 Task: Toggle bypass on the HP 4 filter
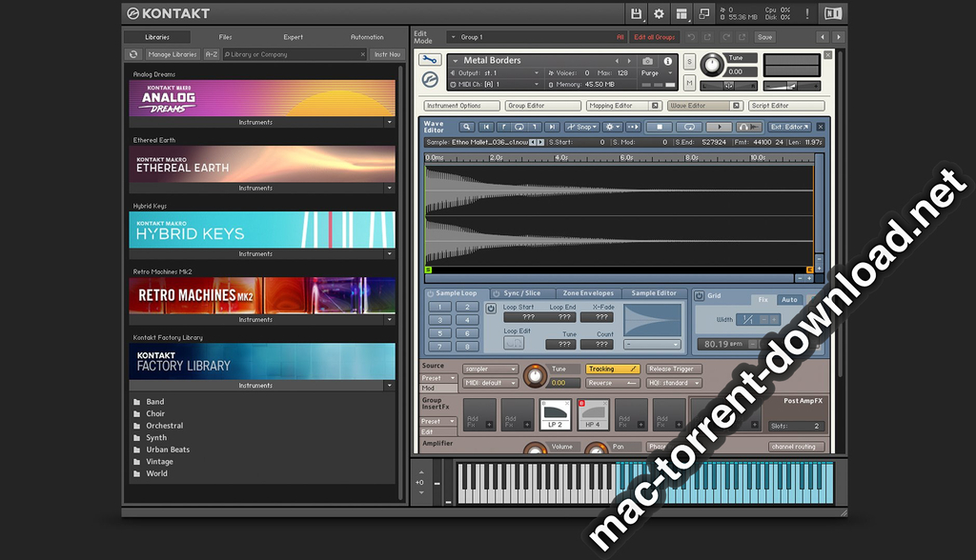click(582, 404)
